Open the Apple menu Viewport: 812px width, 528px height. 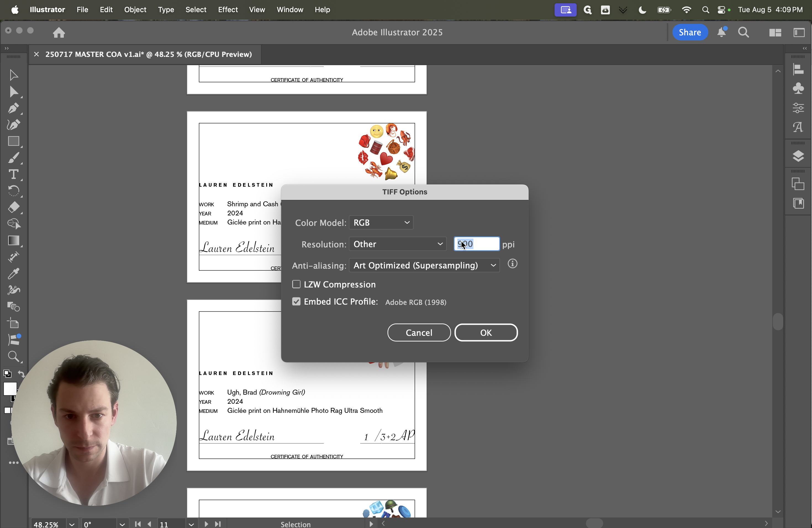point(15,10)
